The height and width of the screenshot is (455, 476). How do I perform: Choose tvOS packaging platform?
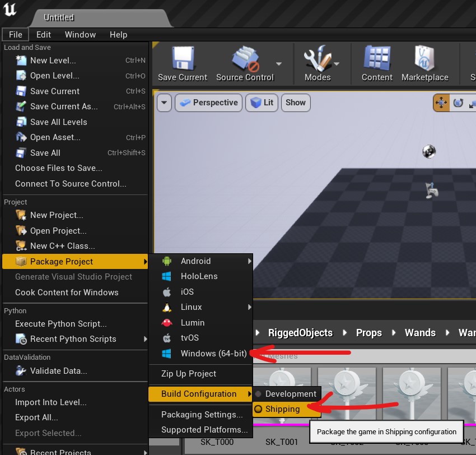pos(200,338)
